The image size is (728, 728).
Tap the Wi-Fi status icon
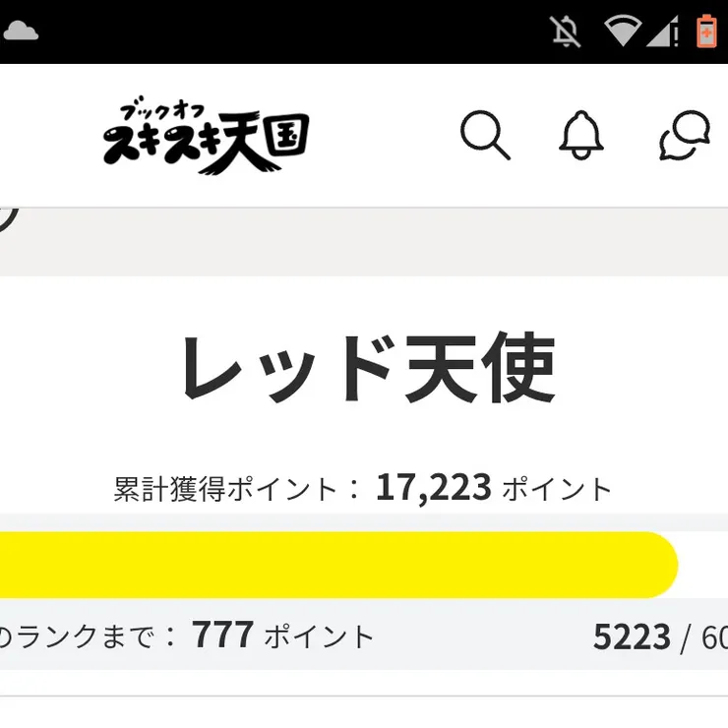(623, 31)
